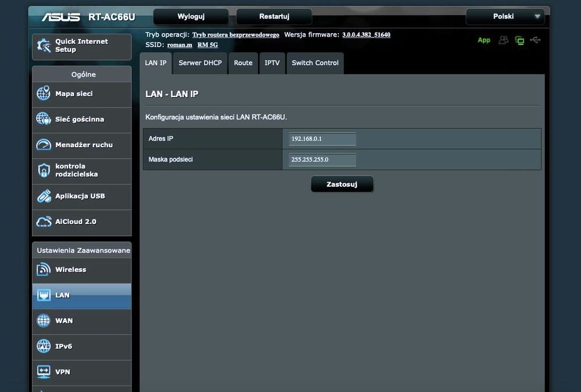Open Menadżer ruchu gauge icon

[x=44, y=145]
